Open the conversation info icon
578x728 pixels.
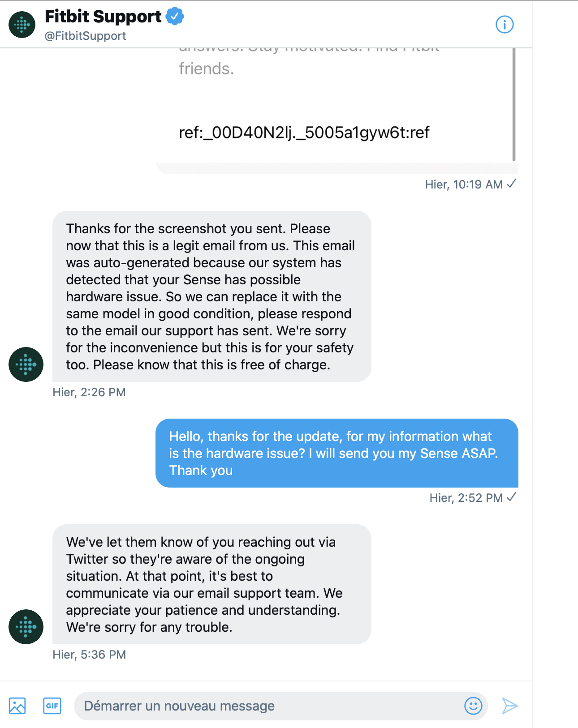coord(505,24)
